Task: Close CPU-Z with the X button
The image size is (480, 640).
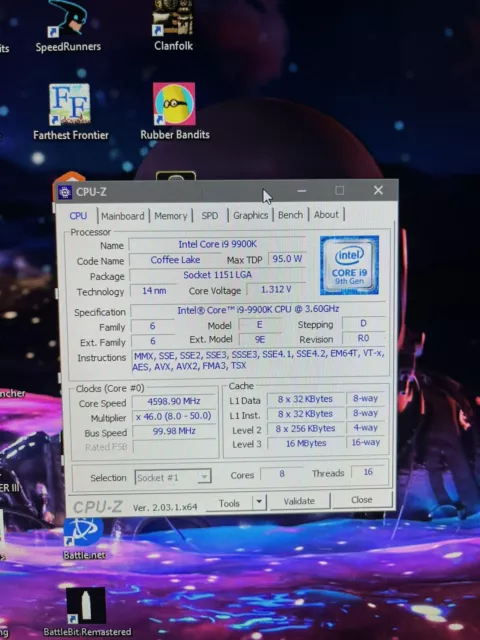Action: click(x=378, y=190)
